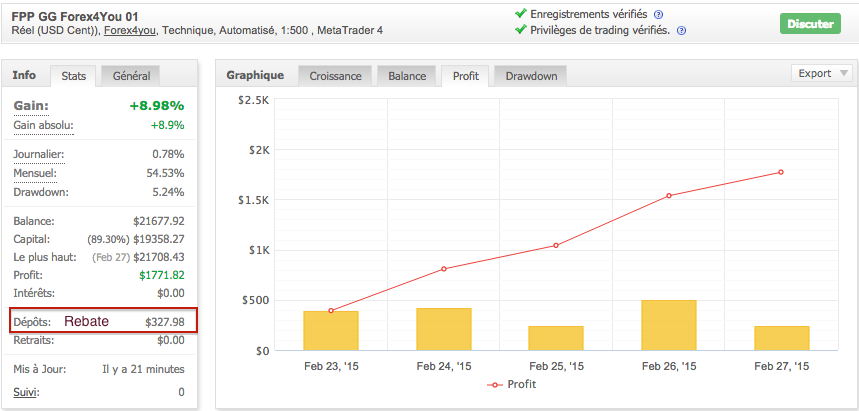Click green checkmark for Privilèges de trading

coord(519,30)
